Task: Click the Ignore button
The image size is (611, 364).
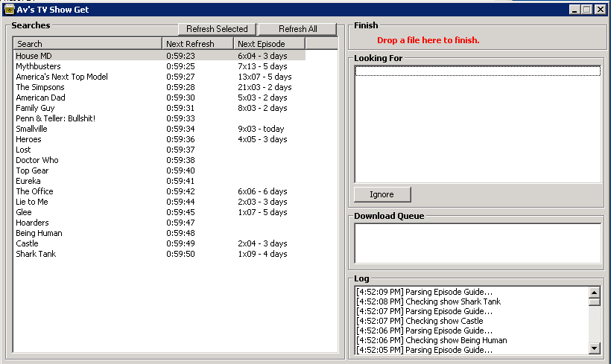Action: tap(382, 194)
